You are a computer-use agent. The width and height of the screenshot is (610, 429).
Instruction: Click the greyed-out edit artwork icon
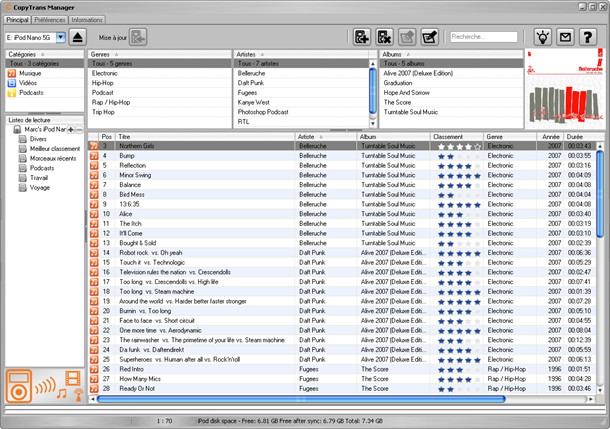[407, 37]
